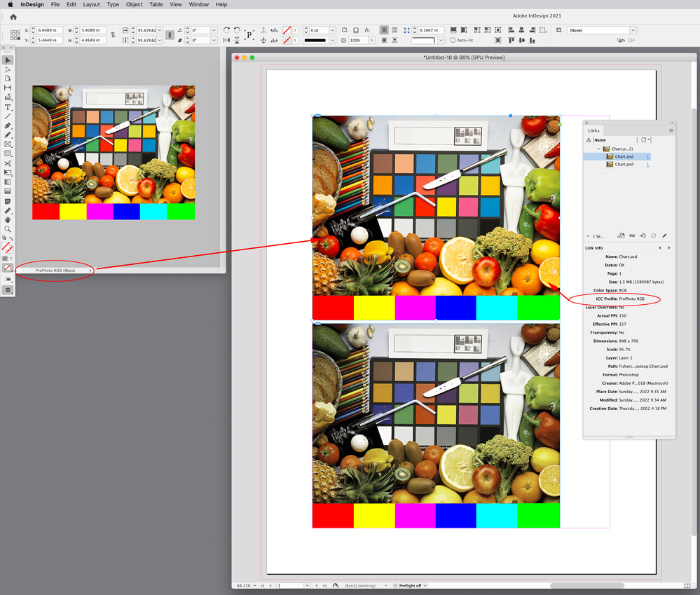Click the Relink icon in the Links panel

tap(632, 235)
